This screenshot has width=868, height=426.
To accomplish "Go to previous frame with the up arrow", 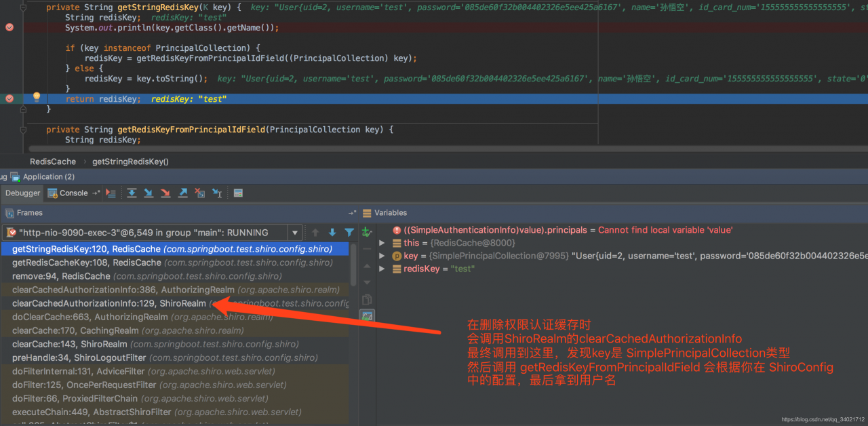I will coord(315,233).
